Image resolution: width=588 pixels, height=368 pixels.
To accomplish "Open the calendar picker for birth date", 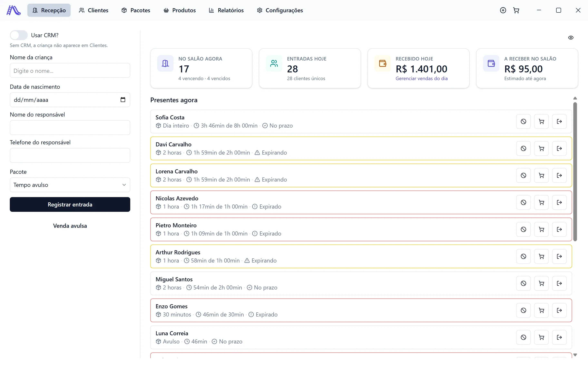I will pos(123,100).
